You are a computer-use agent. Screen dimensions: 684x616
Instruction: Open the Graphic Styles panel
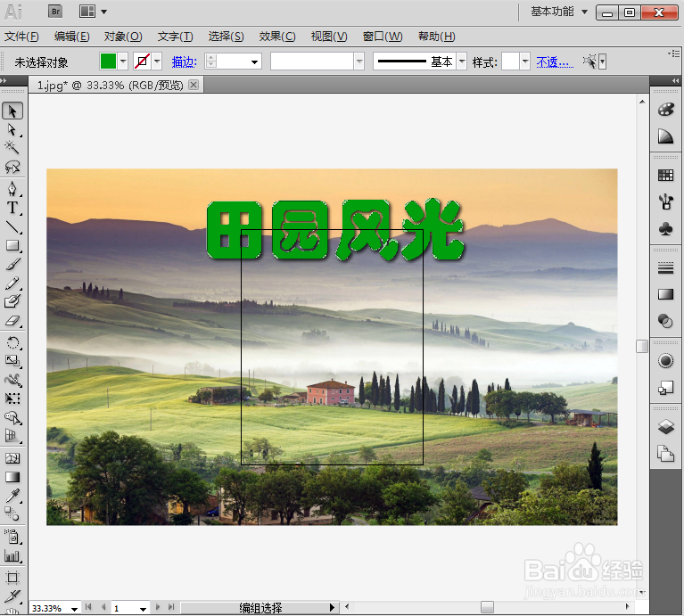tap(665, 387)
